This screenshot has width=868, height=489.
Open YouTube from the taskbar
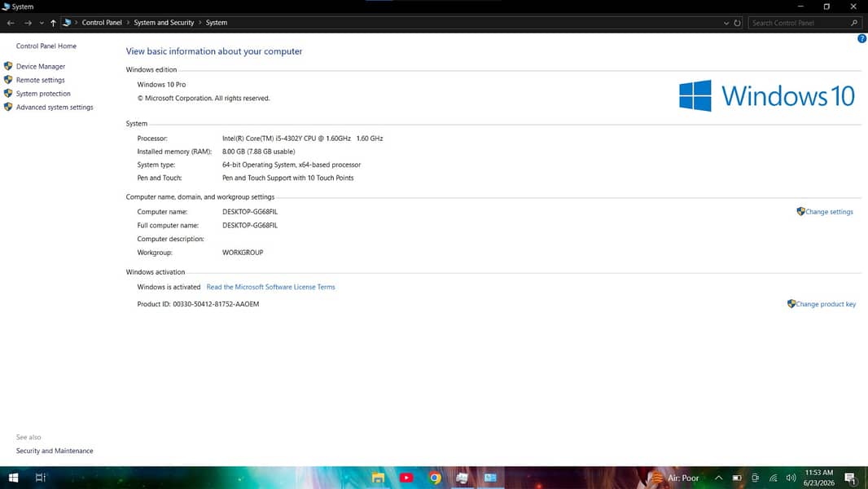pyautogui.click(x=406, y=478)
